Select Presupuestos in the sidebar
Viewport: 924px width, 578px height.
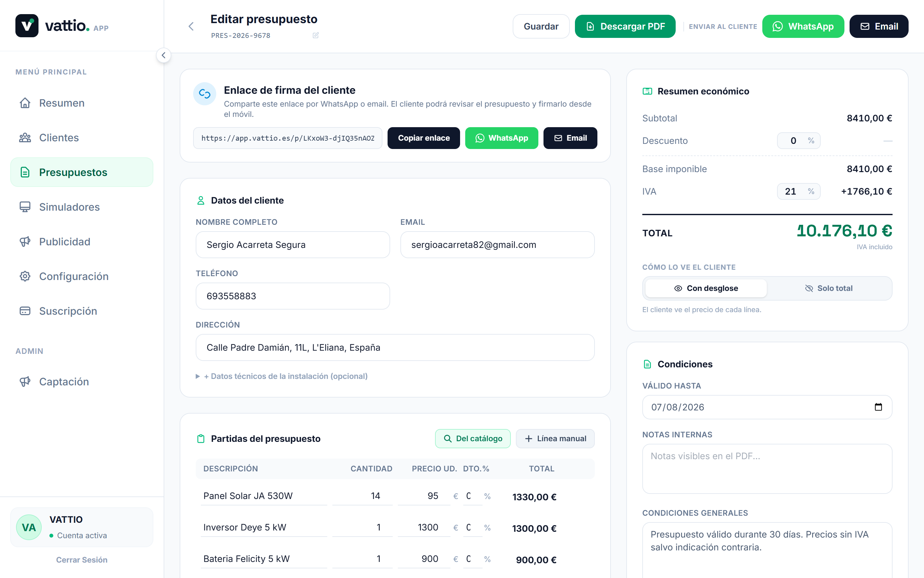point(82,172)
